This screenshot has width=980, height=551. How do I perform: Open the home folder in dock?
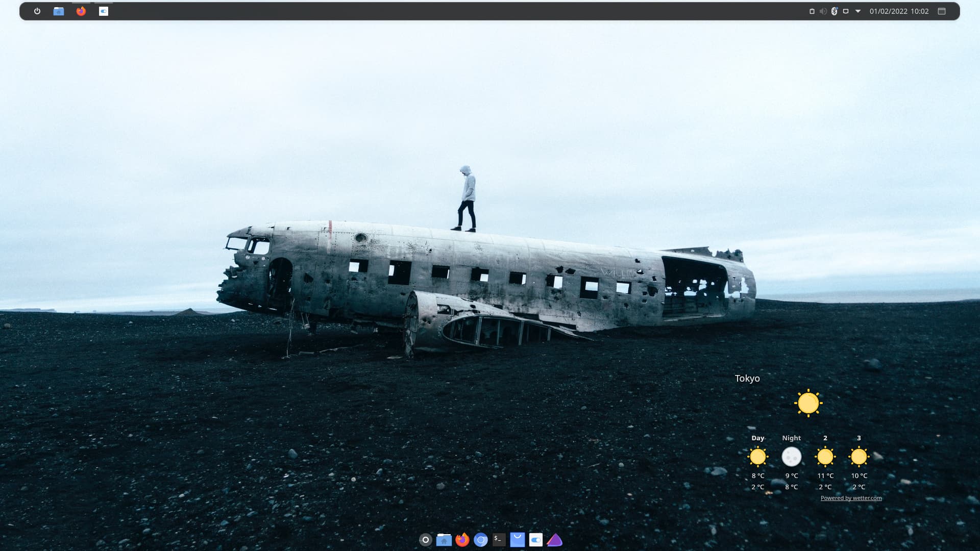tap(444, 540)
